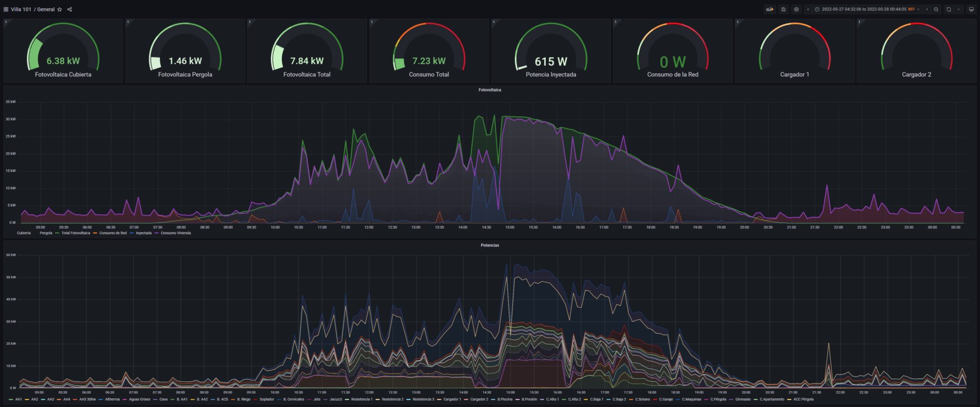Open the Potencias panel title menu

[x=489, y=245]
